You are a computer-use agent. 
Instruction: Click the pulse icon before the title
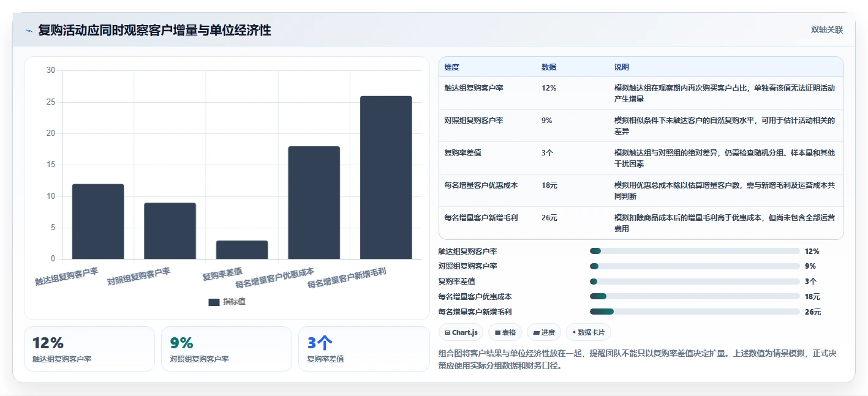click(x=29, y=31)
